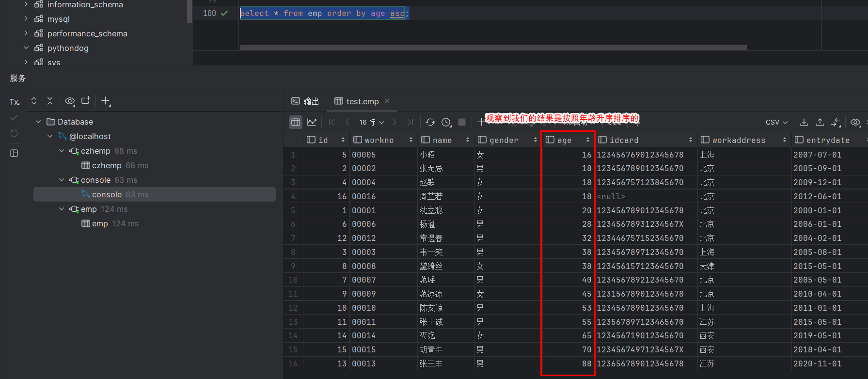The image size is (868, 379).
Task: Select the emp table result item
Action: click(110, 223)
